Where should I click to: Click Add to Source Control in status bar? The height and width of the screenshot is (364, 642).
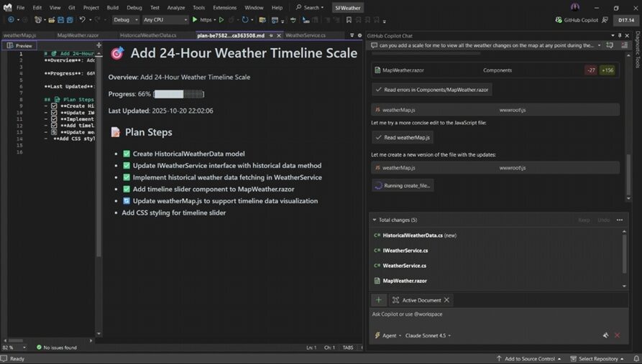(531, 358)
